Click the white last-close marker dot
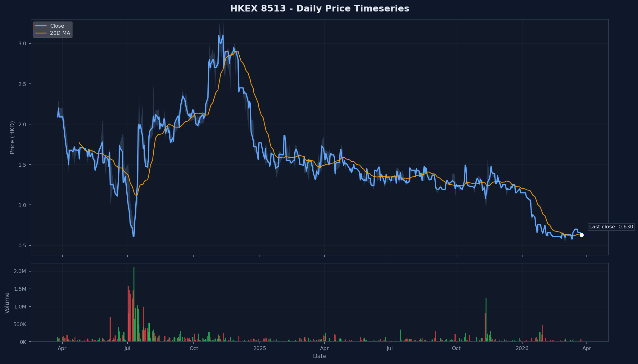The width and height of the screenshot is (638, 364). tap(581, 235)
